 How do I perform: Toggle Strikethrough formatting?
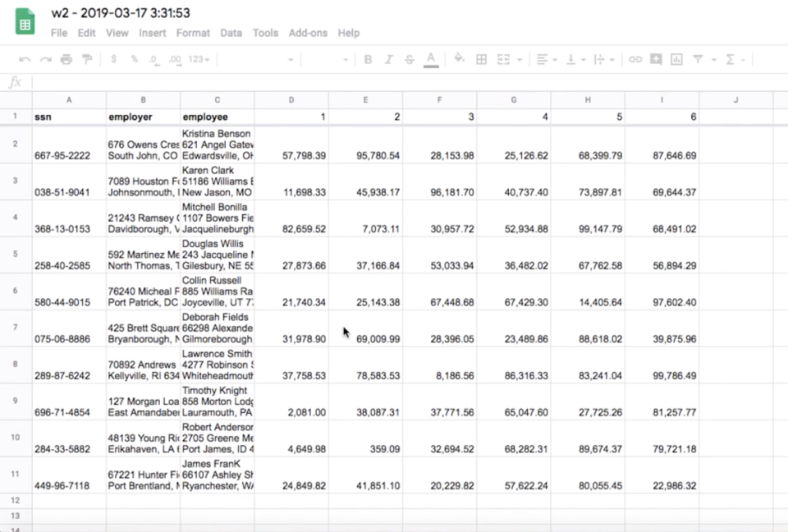410,59
